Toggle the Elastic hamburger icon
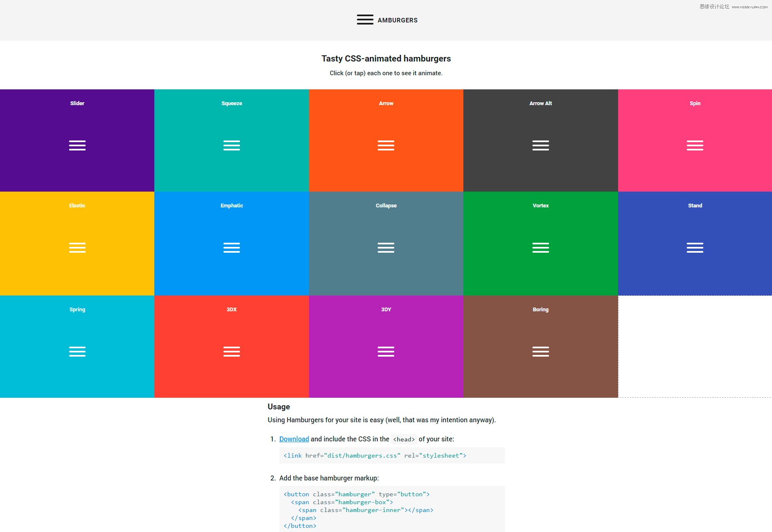 point(77,248)
